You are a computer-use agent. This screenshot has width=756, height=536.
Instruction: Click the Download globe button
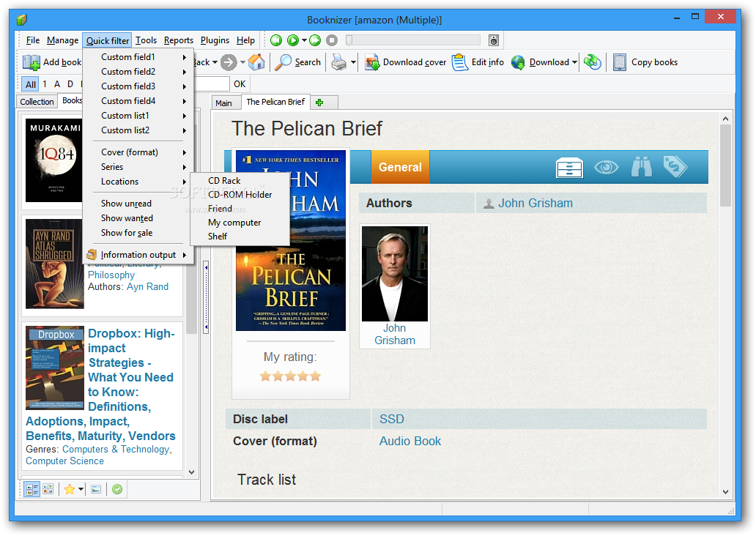pyautogui.click(x=540, y=62)
